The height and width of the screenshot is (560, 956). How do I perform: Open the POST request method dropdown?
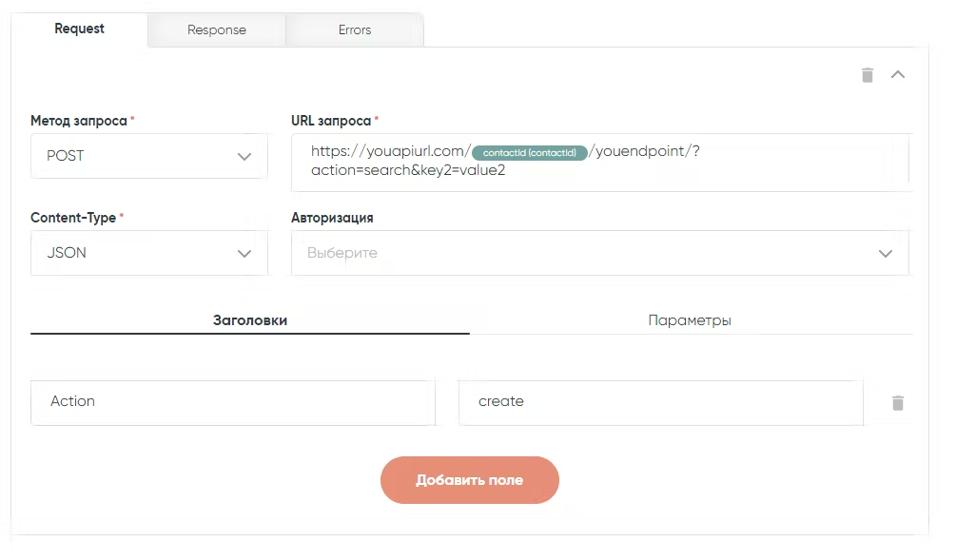[149, 156]
